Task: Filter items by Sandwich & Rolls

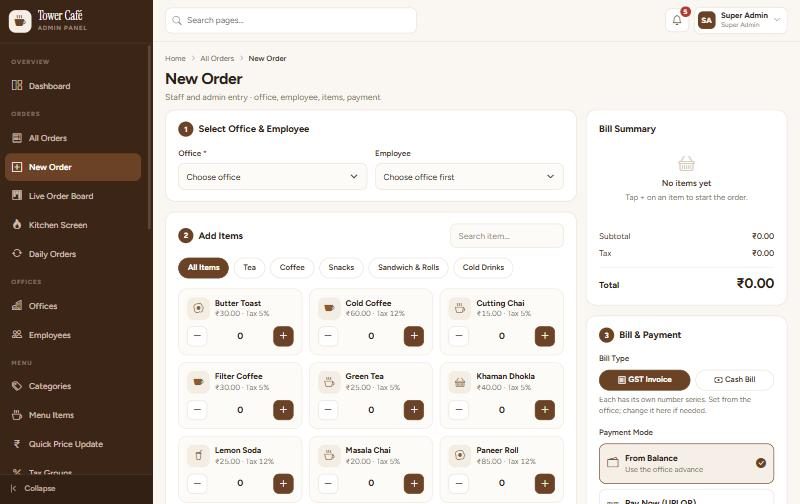Action: coord(408,267)
